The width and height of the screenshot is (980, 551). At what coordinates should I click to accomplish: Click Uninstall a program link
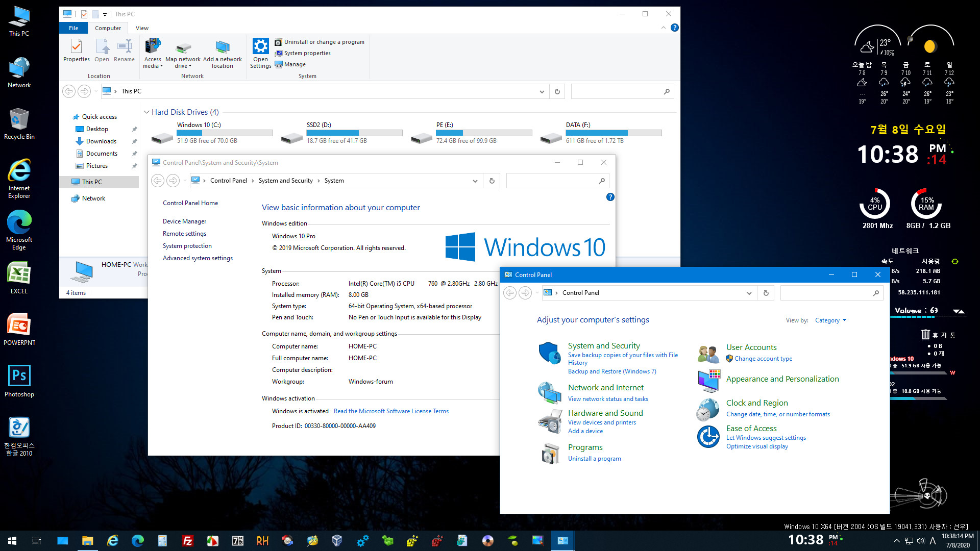click(595, 459)
